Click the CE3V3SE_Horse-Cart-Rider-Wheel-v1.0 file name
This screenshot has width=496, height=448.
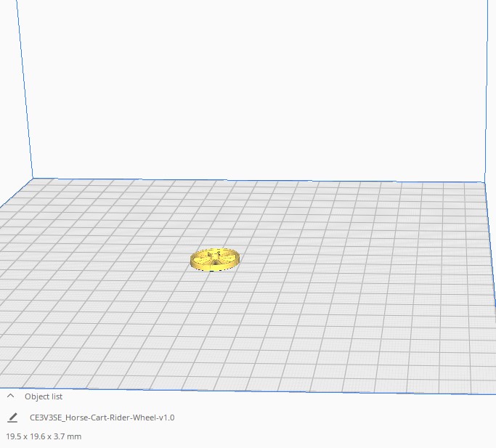102,418
